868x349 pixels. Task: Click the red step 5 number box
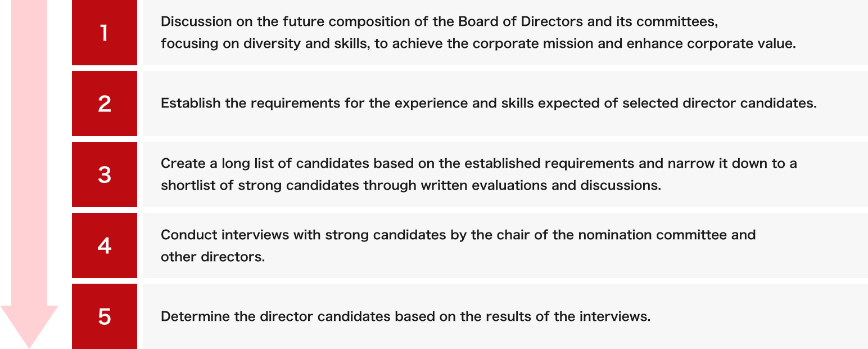coord(105,316)
